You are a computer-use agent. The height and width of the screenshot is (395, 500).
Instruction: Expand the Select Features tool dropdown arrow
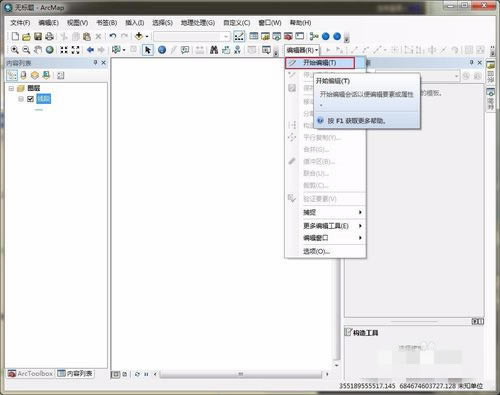tap(124, 50)
